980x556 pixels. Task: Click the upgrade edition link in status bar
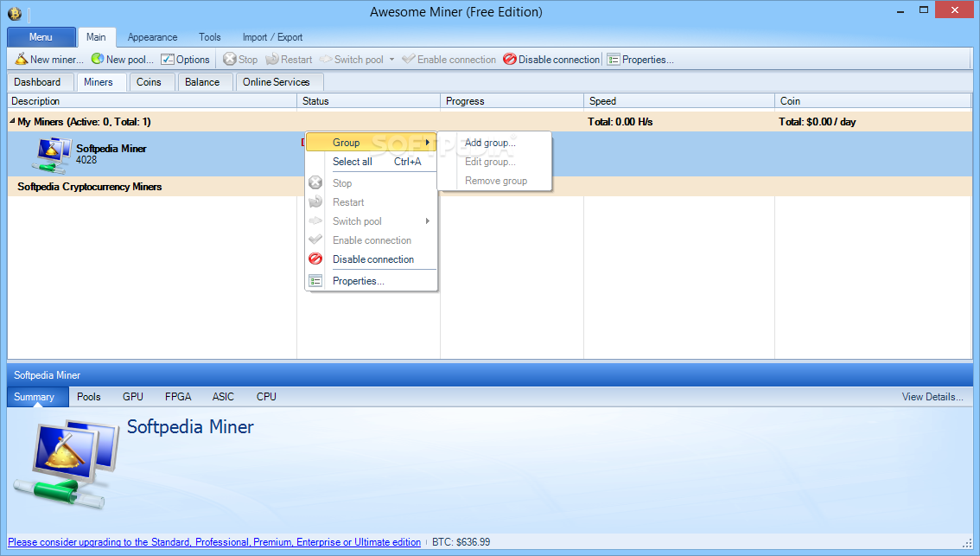[214, 542]
